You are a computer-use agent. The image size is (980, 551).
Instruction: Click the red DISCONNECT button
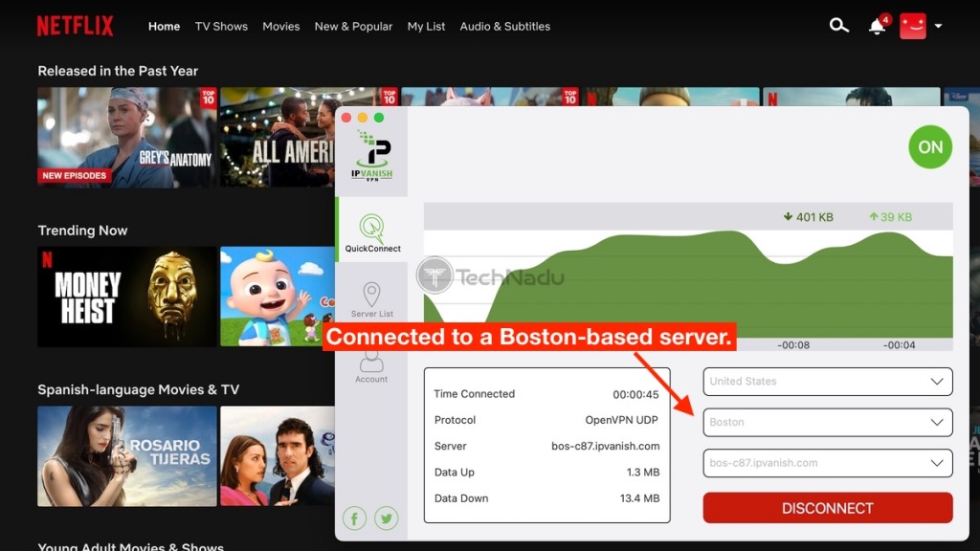tap(828, 508)
